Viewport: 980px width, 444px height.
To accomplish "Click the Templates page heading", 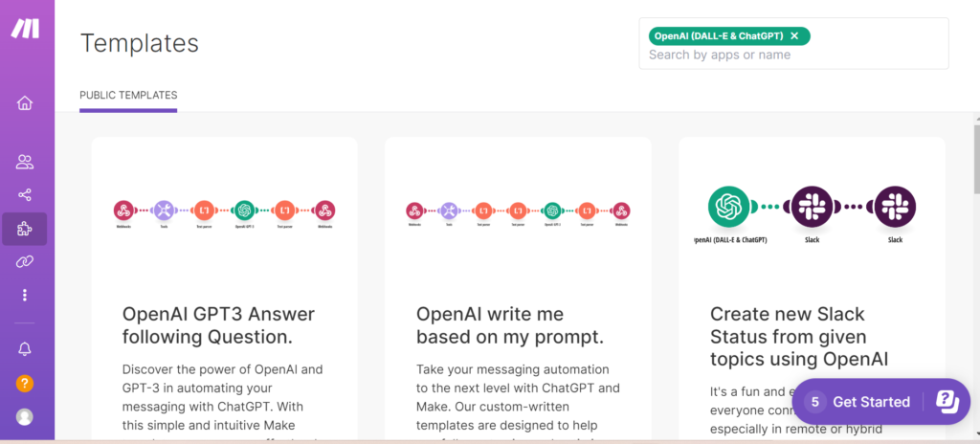I will pos(140,43).
